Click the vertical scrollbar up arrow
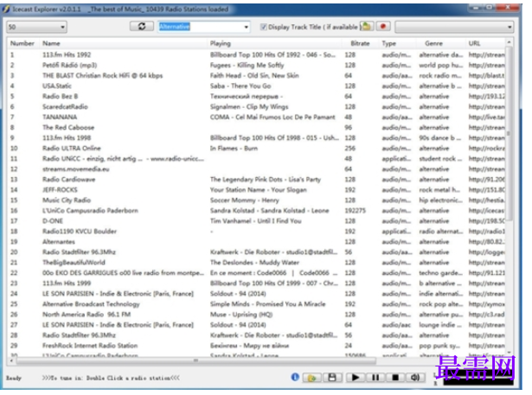The height and width of the screenshot is (395, 532). coord(509,42)
